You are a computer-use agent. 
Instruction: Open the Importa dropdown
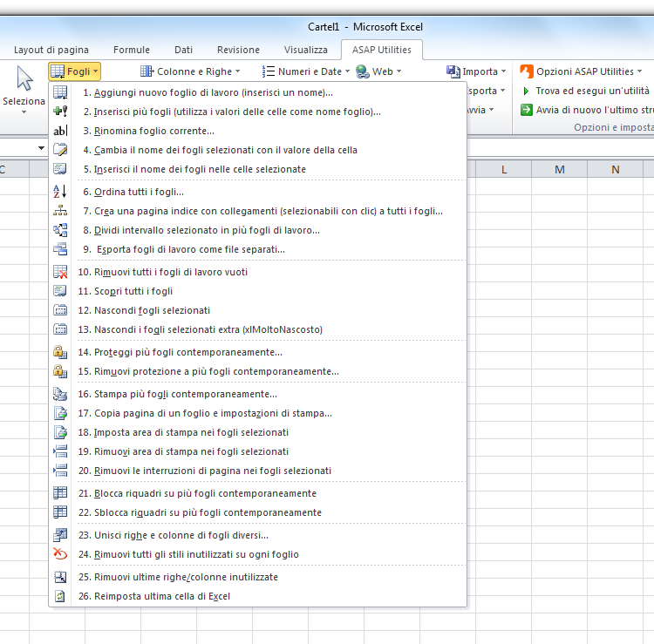pyautogui.click(x=476, y=71)
